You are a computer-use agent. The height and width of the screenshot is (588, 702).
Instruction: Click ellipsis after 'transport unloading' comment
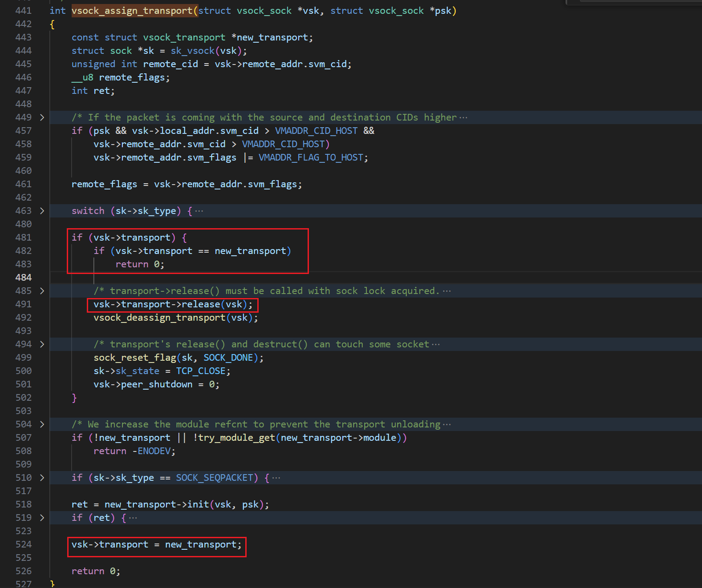(447, 425)
